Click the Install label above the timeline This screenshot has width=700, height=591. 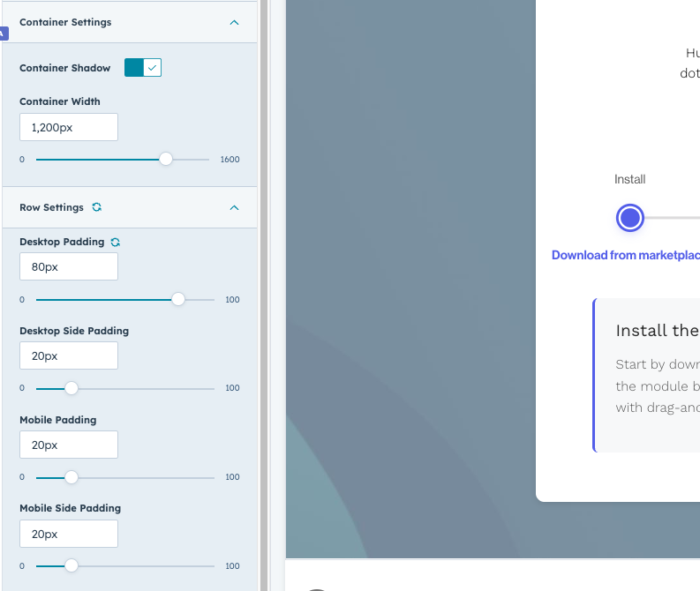click(x=629, y=179)
